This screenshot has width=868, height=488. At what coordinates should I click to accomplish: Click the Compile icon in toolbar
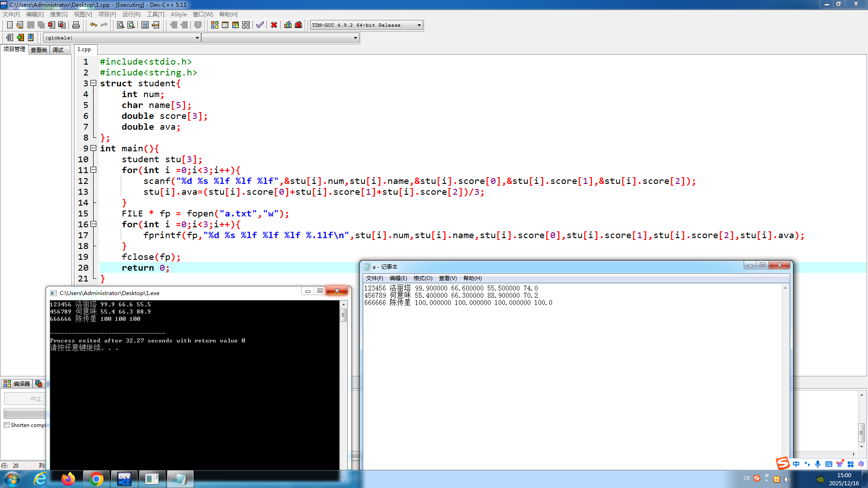[x=215, y=25]
